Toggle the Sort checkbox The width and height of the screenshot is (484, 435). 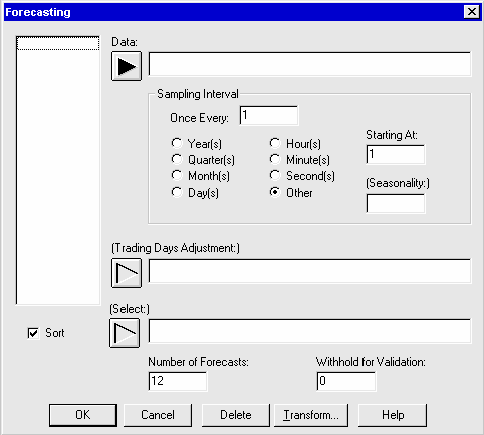click(33, 333)
